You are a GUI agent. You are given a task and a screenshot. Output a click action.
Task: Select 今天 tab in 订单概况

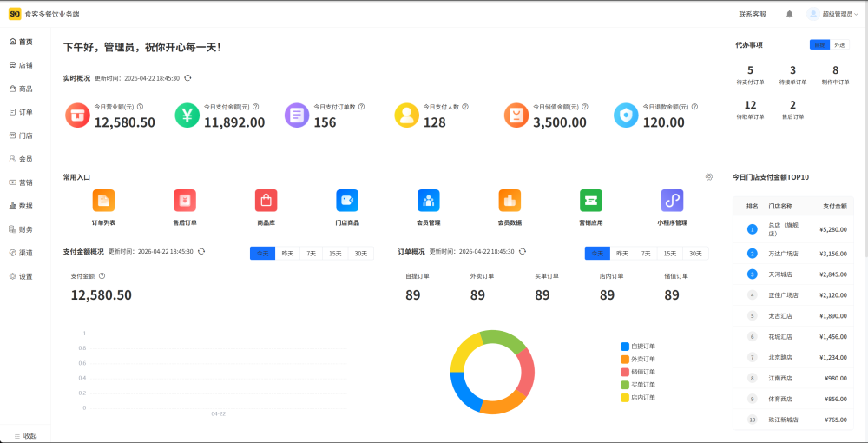597,253
